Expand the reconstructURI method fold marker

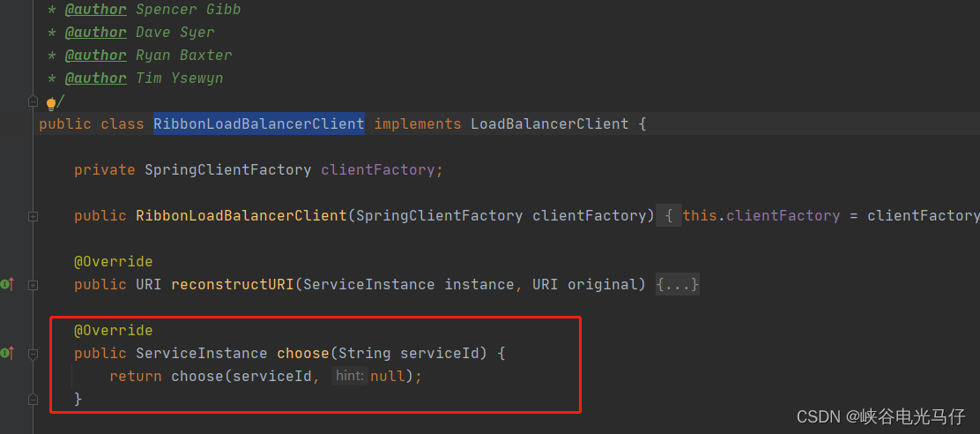(x=33, y=285)
